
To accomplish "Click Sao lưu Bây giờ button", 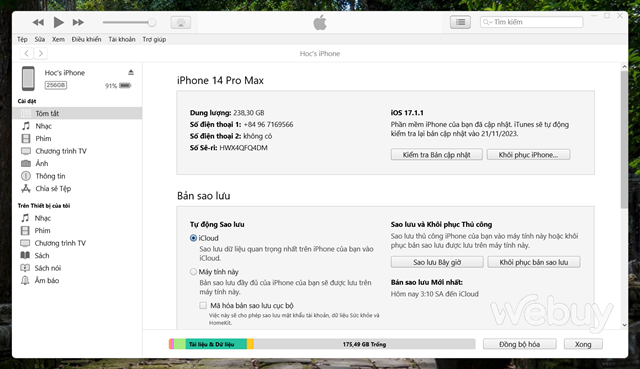I will [x=437, y=262].
